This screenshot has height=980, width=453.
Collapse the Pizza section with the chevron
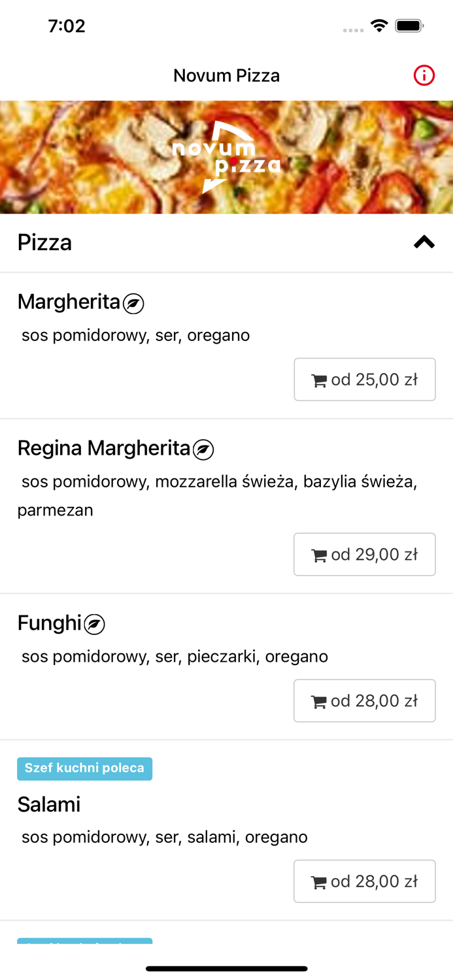coord(424,242)
